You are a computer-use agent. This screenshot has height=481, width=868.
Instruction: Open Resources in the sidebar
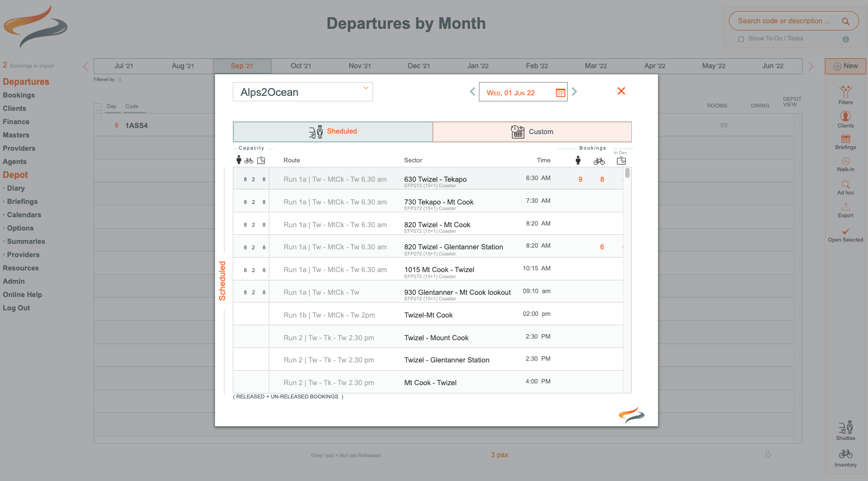point(21,268)
